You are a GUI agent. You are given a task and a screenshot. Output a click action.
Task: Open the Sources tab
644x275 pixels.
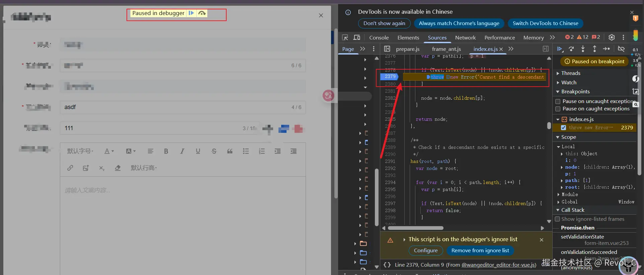pyautogui.click(x=437, y=37)
